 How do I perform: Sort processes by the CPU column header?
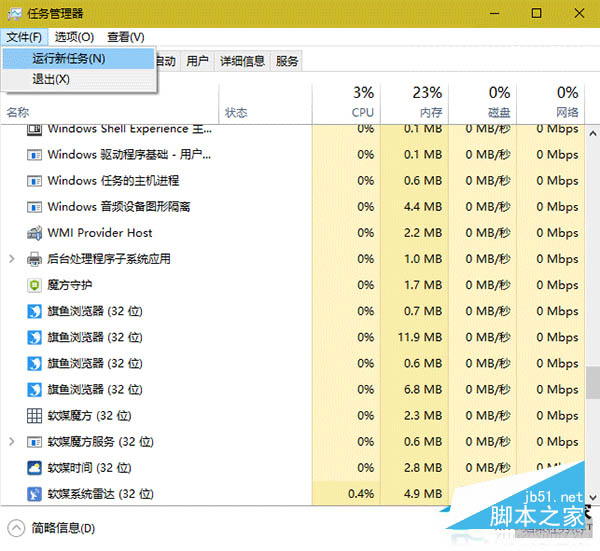(363, 102)
